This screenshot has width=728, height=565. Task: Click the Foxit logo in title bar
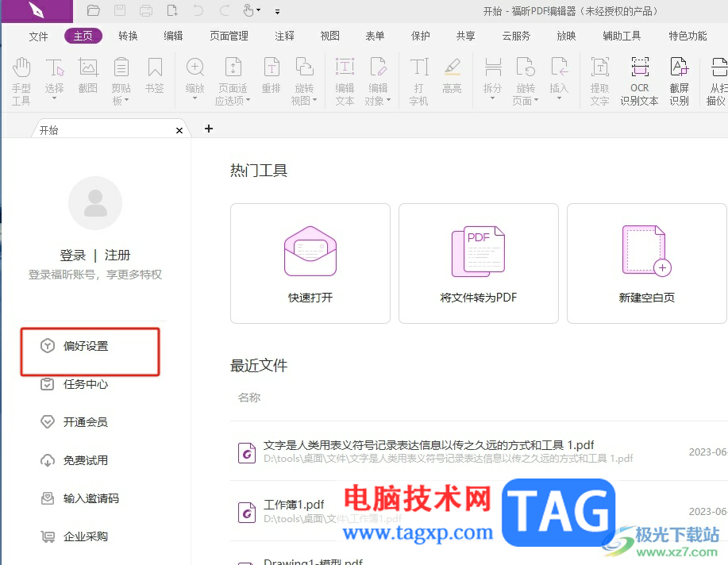(37, 10)
